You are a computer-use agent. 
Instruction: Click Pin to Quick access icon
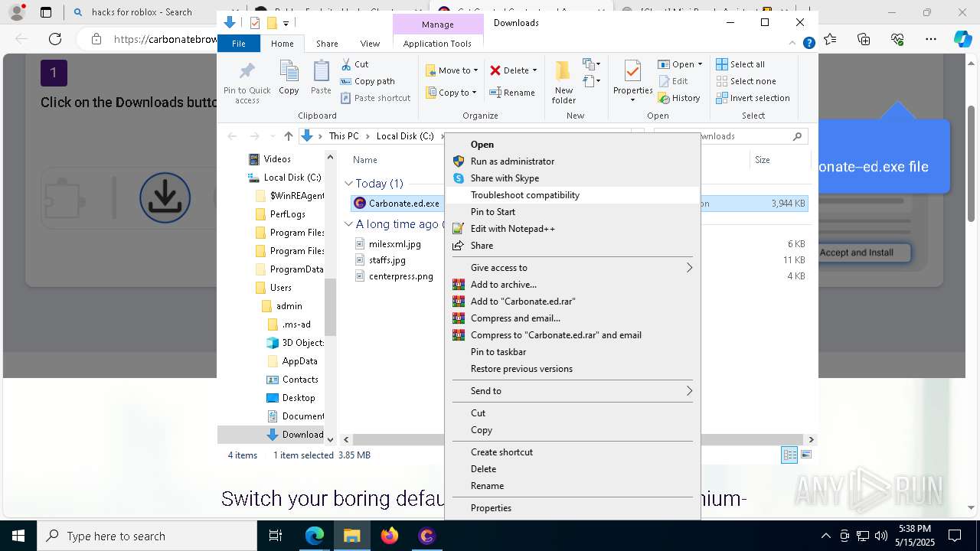[247, 83]
